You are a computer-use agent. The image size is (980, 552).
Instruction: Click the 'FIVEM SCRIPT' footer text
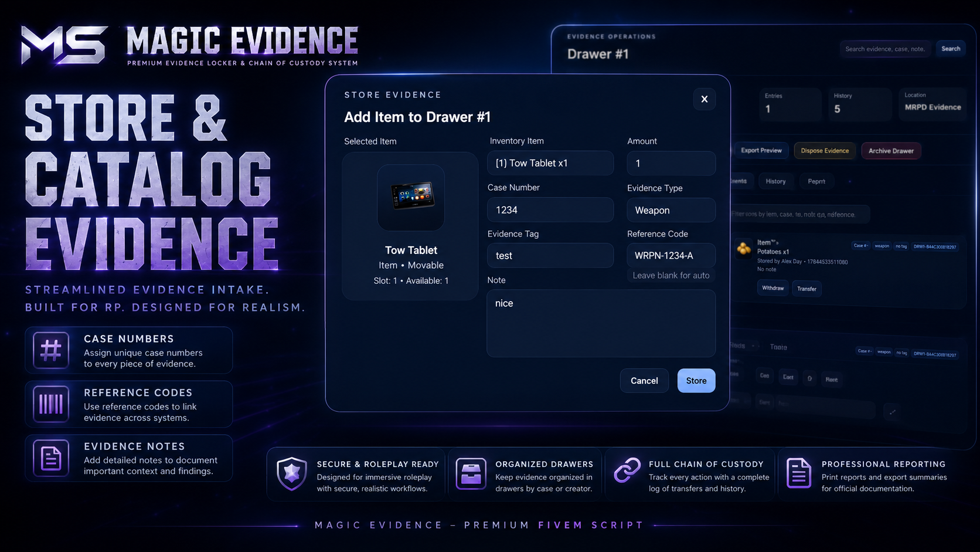pos(591,525)
